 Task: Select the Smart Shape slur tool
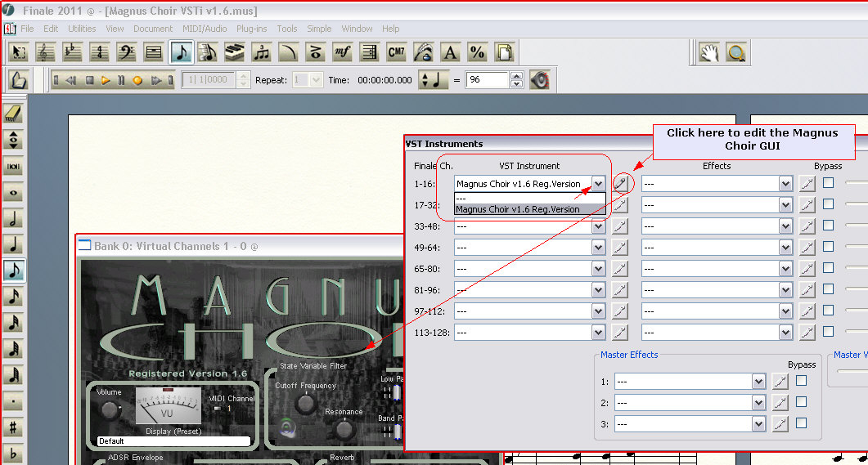click(x=289, y=52)
